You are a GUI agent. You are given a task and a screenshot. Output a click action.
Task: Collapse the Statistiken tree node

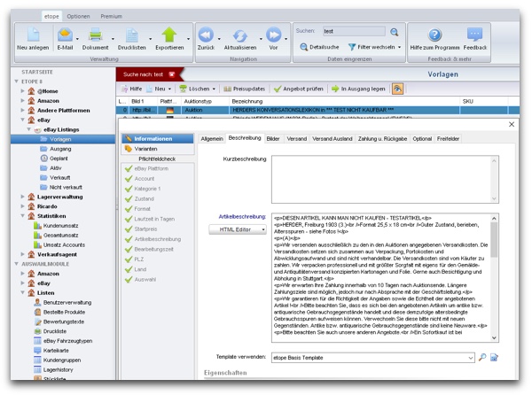coord(22,216)
